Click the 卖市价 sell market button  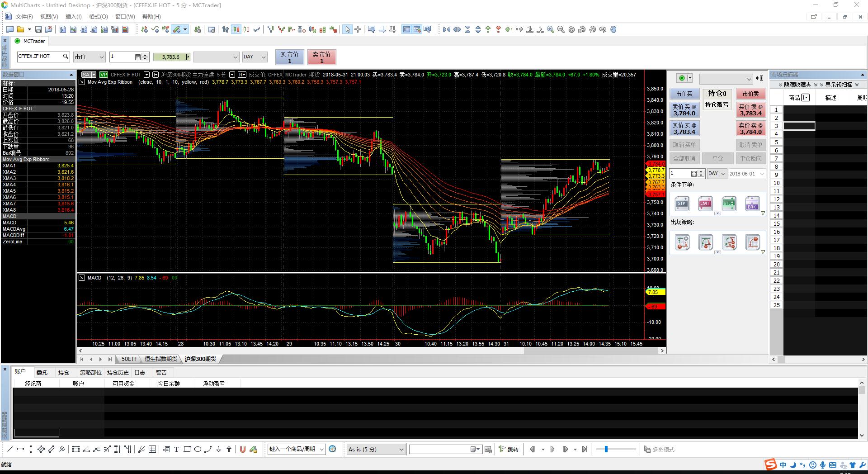(321, 57)
